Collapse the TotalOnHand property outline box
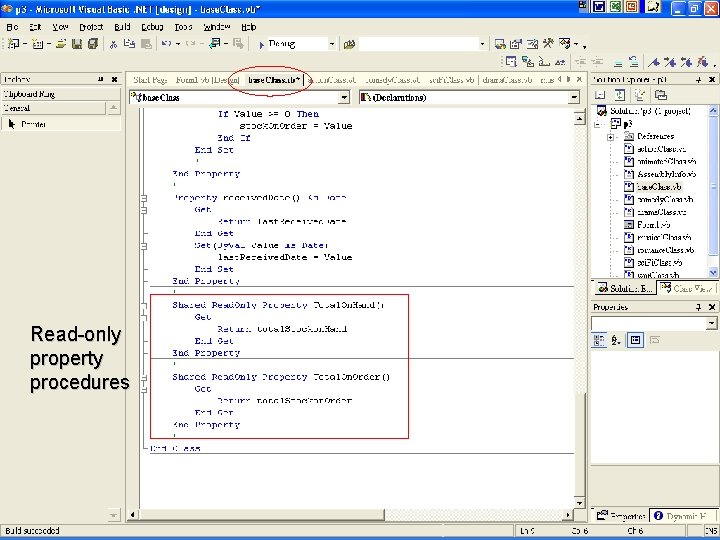The width and height of the screenshot is (720, 540). pyautogui.click(x=146, y=305)
